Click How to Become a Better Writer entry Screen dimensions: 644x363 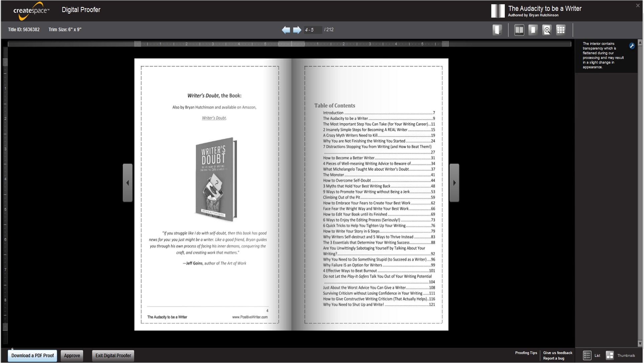(379, 158)
